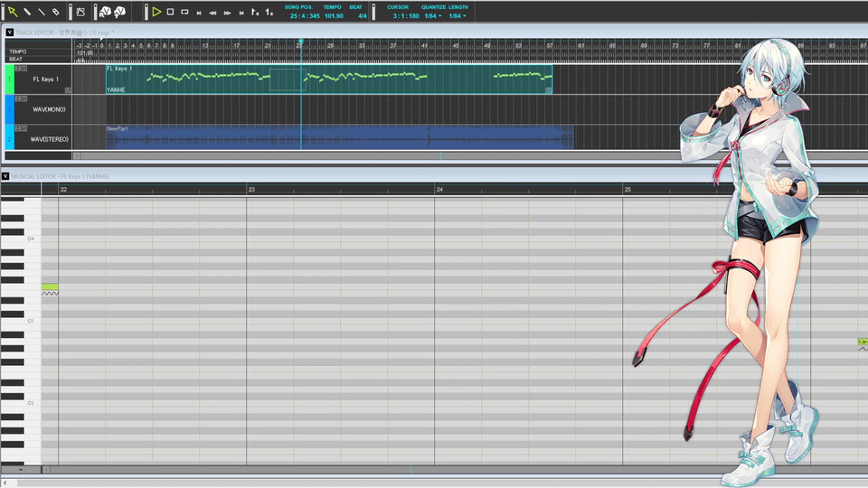Click the blue WAV(MONO) track color strip
The height and width of the screenshot is (488, 868).
pyautogui.click(x=9, y=109)
